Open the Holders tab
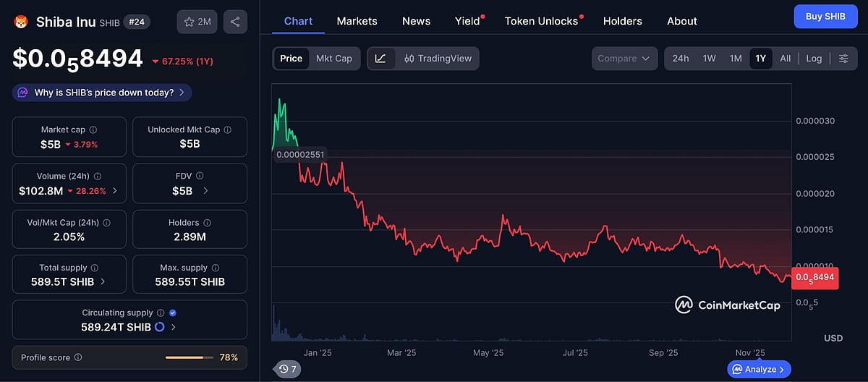868x382 pixels. [x=622, y=21]
